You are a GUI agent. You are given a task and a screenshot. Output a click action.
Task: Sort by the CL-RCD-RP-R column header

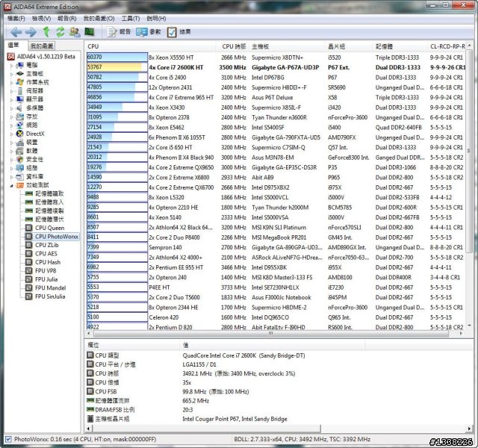tap(447, 46)
